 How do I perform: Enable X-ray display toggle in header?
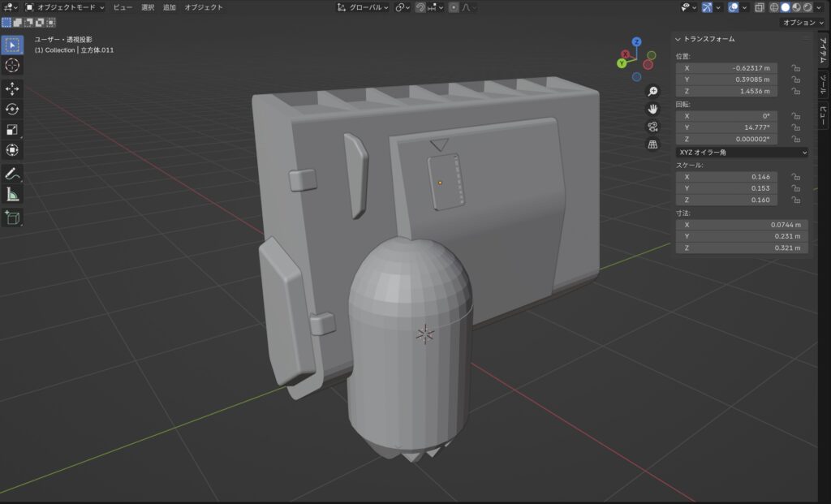click(759, 7)
